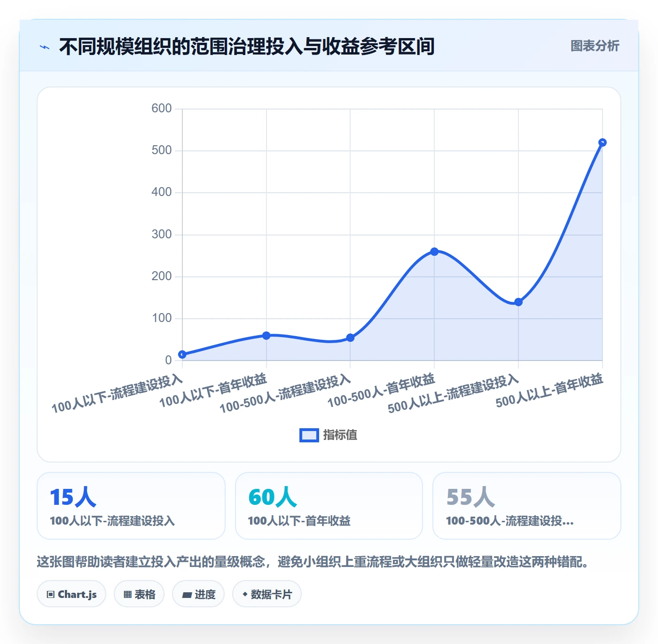Click the y-axis value 300
This screenshot has width=658, height=644.
[x=162, y=235]
